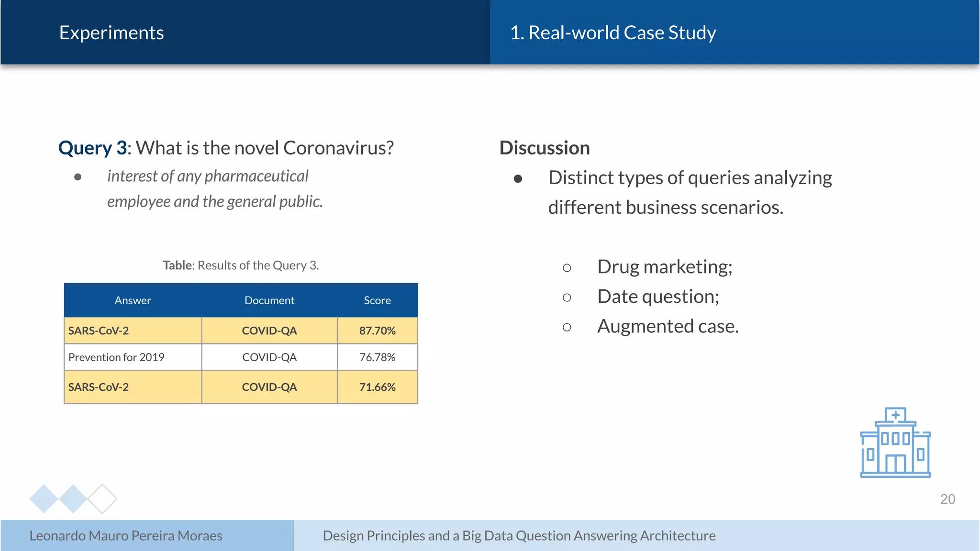Image resolution: width=980 pixels, height=551 pixels.
Task: Click the outlined empty diamond shape
Action: click(102, 499)
